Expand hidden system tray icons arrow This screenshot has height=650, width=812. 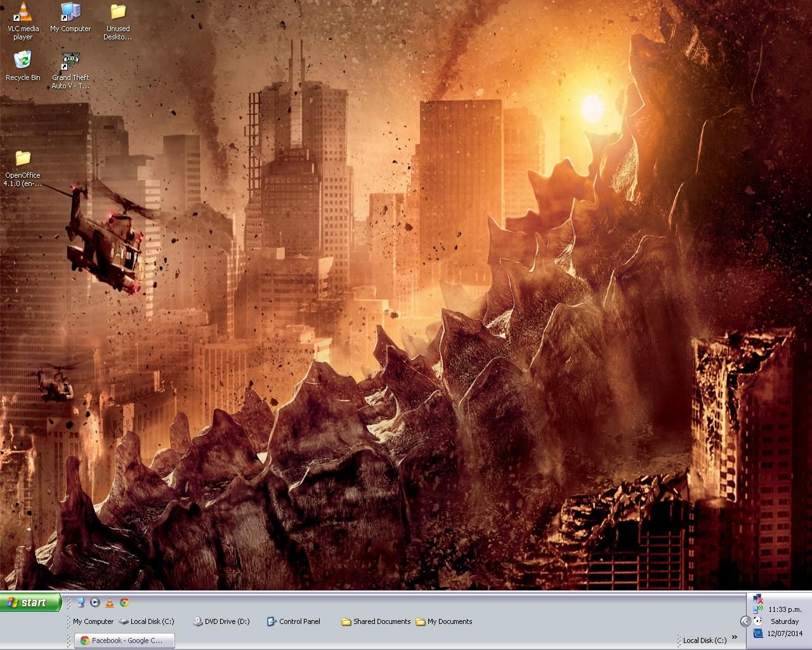745,621
